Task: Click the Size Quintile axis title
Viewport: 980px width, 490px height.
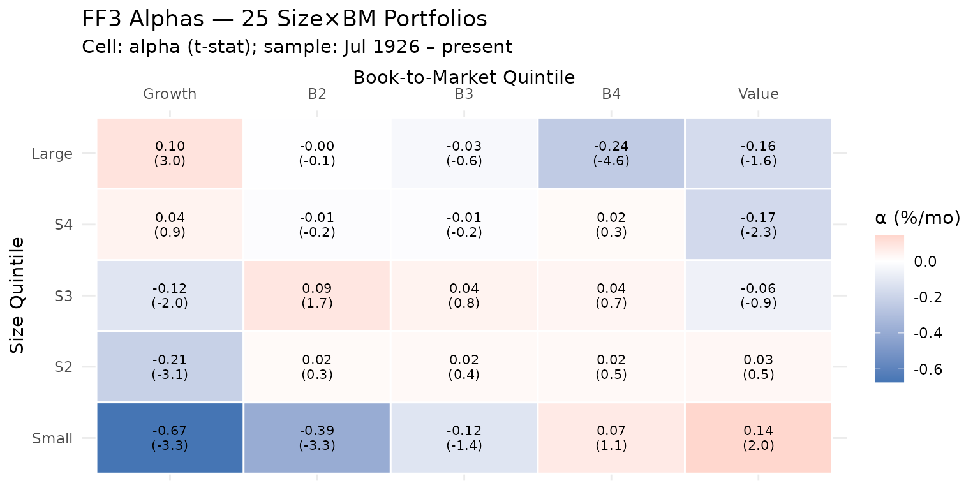Action: click(18, 295)
